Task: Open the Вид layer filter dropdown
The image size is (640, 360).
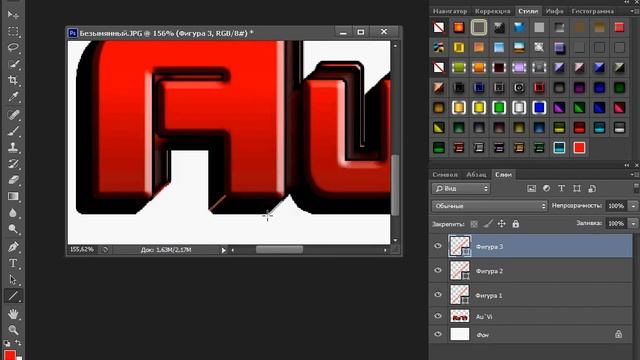Action: (461, 189)
